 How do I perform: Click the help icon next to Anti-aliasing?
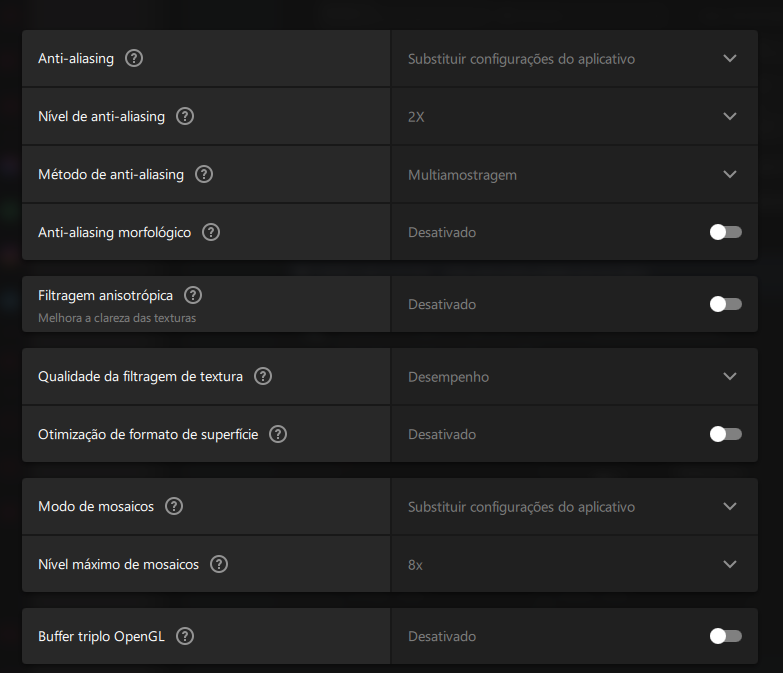(134, 58)
